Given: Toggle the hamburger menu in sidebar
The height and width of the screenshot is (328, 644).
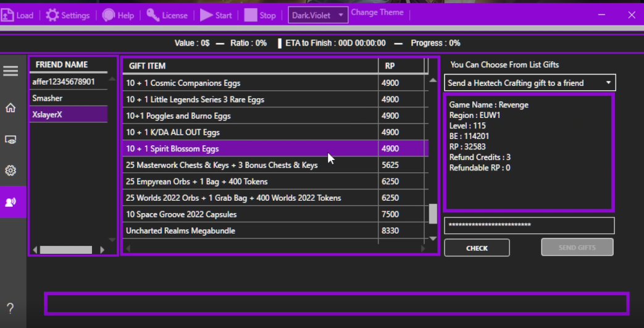Looking at the screenshot, I should [10, 71].
